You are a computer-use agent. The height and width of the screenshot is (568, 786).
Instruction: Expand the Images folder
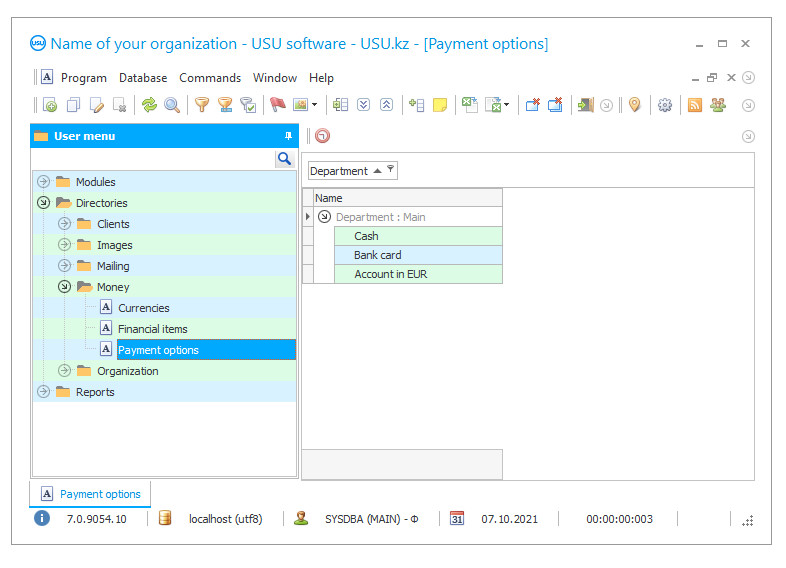click(64, 245)
